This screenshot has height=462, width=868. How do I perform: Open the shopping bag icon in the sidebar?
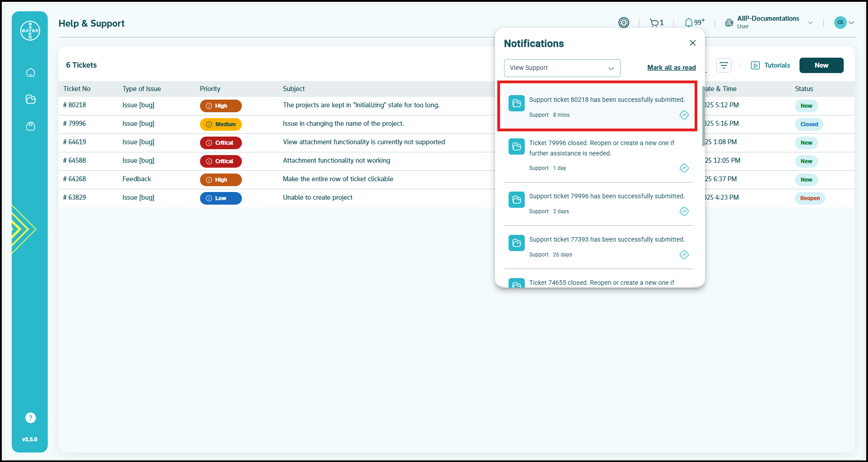point(30,126)
